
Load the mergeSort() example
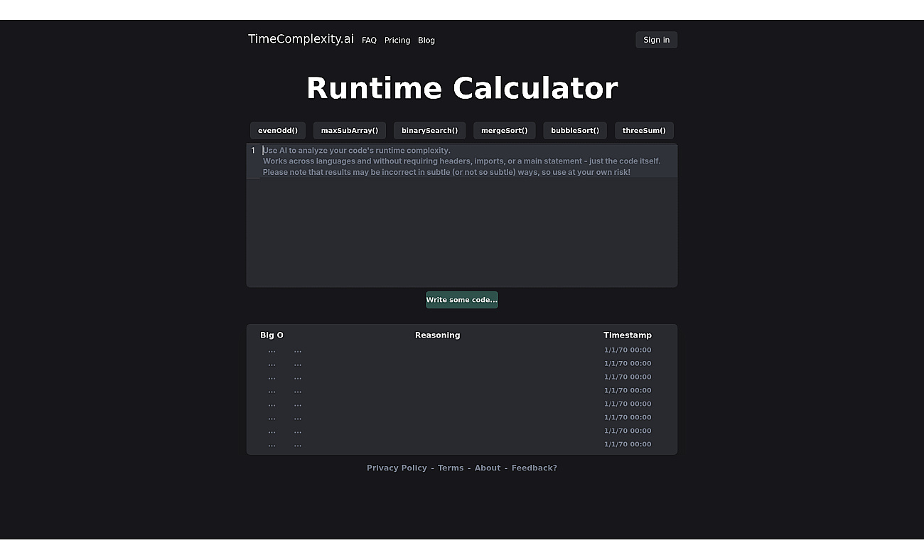(x=505, y=131)
